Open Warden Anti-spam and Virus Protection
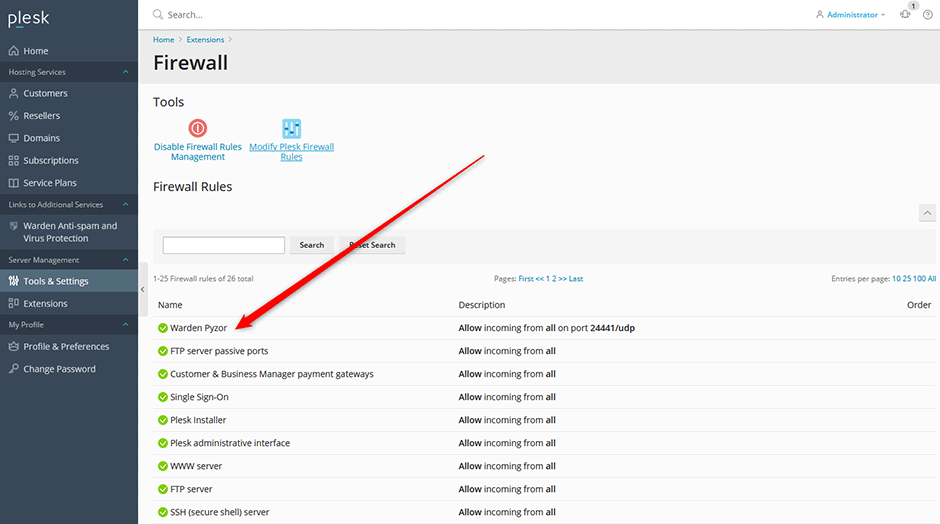940x524 pixels. [70, 232]
